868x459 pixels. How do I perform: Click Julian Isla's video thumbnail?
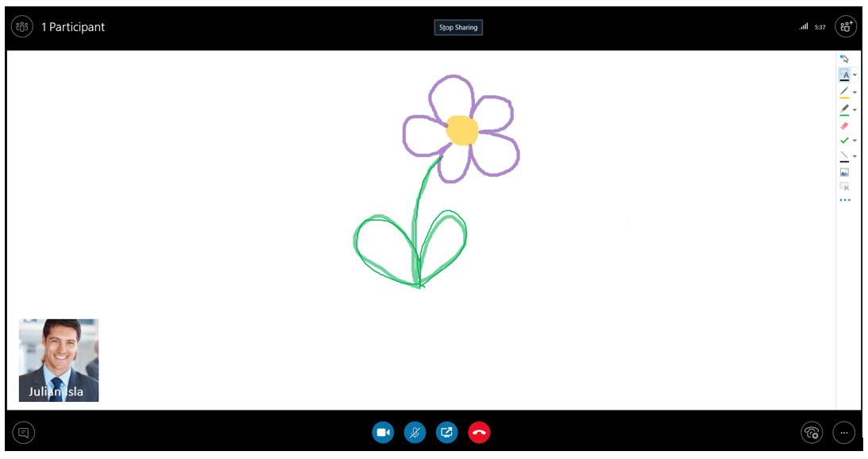point(59,360)
